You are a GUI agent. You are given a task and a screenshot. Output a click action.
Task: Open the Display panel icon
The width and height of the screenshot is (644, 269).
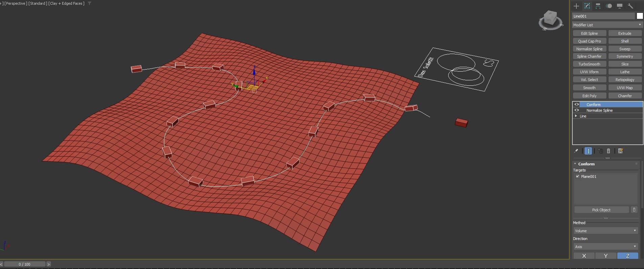pos(620,6)
